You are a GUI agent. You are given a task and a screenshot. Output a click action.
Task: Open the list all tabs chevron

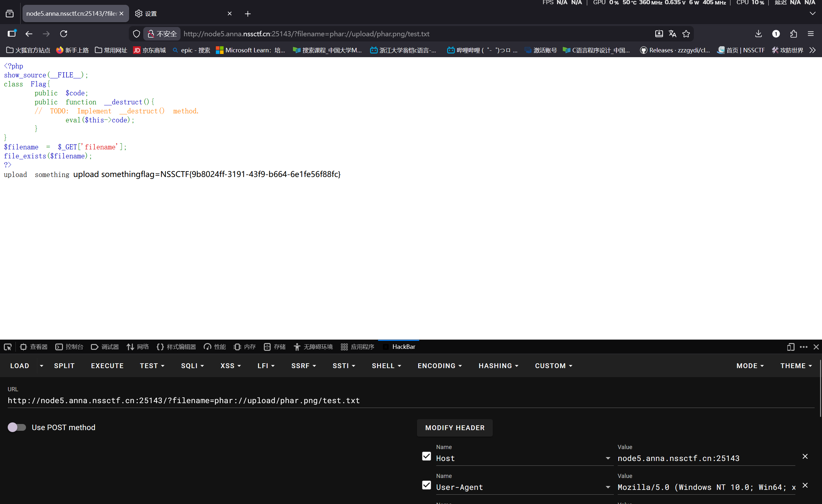click(x=812, y=14)
